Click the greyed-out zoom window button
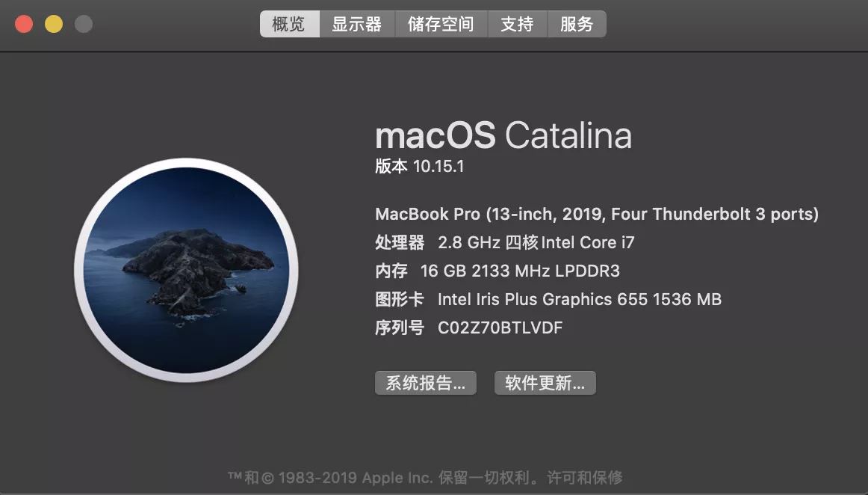Screen dimensions: 868x495 (x=84, y=25)
